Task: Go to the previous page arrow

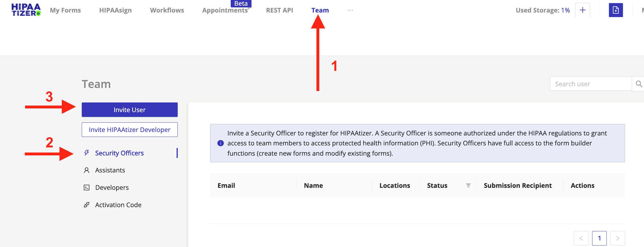Action: tap(581, 238)
